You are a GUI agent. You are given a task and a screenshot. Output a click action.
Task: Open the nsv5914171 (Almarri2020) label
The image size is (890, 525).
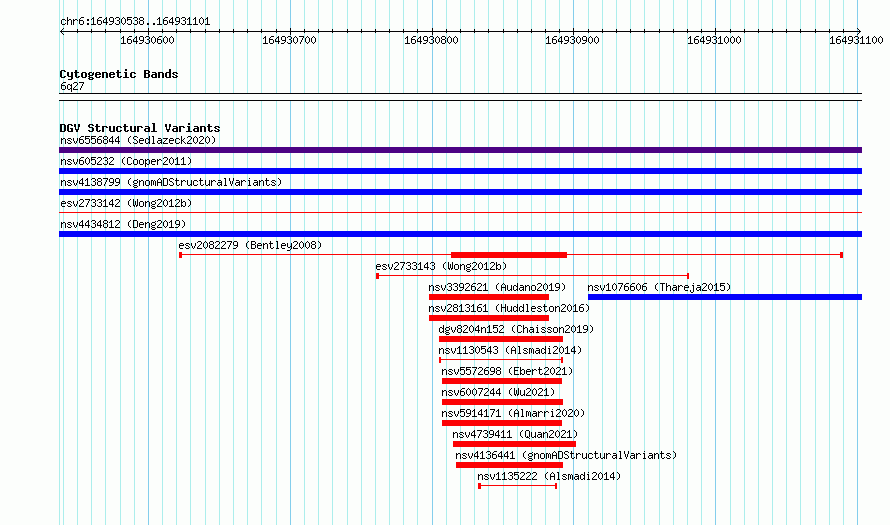point(513,413)
